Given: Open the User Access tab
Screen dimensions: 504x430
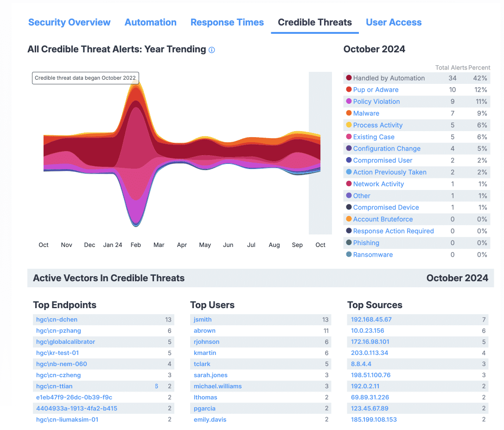Looking at the screenshot, I should pos(394,22).
